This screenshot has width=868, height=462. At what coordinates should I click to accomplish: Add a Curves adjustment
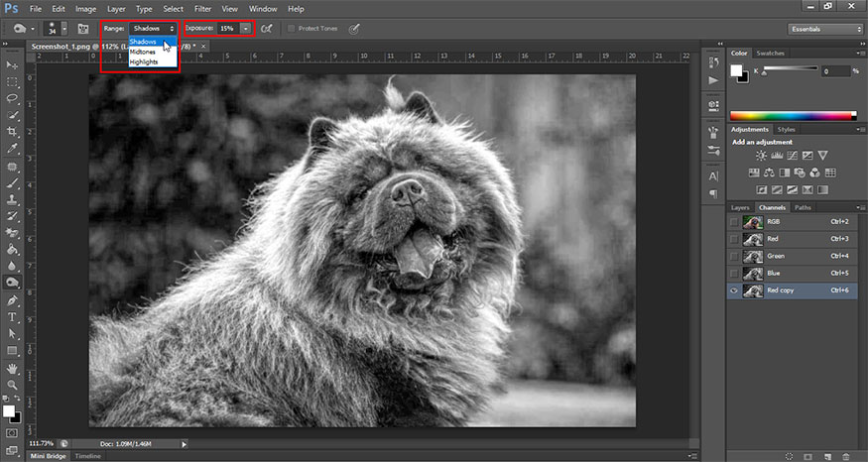[x=793, y=156]
